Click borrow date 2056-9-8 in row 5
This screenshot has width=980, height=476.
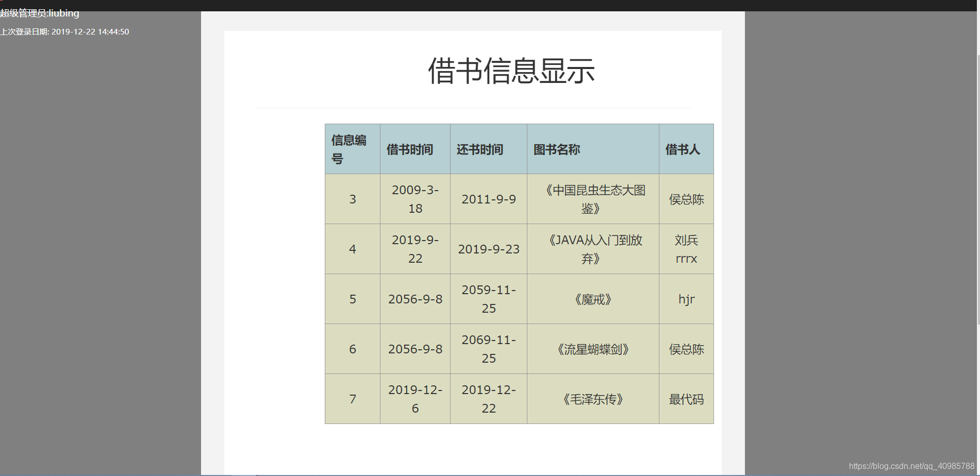click(x=415, y=299)
